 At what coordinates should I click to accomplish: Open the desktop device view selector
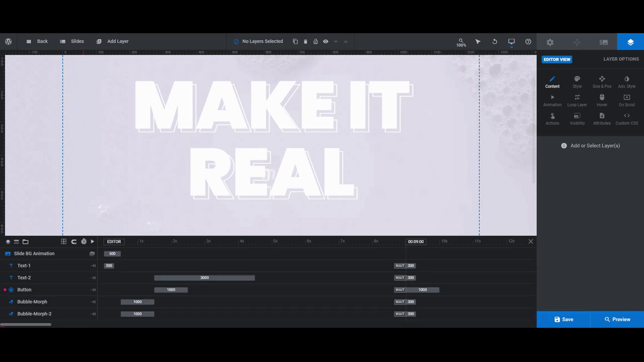click(511, 42)
